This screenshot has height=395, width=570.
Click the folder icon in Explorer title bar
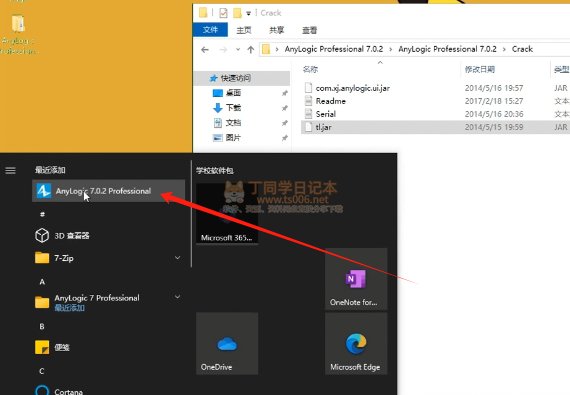(204, 13)
